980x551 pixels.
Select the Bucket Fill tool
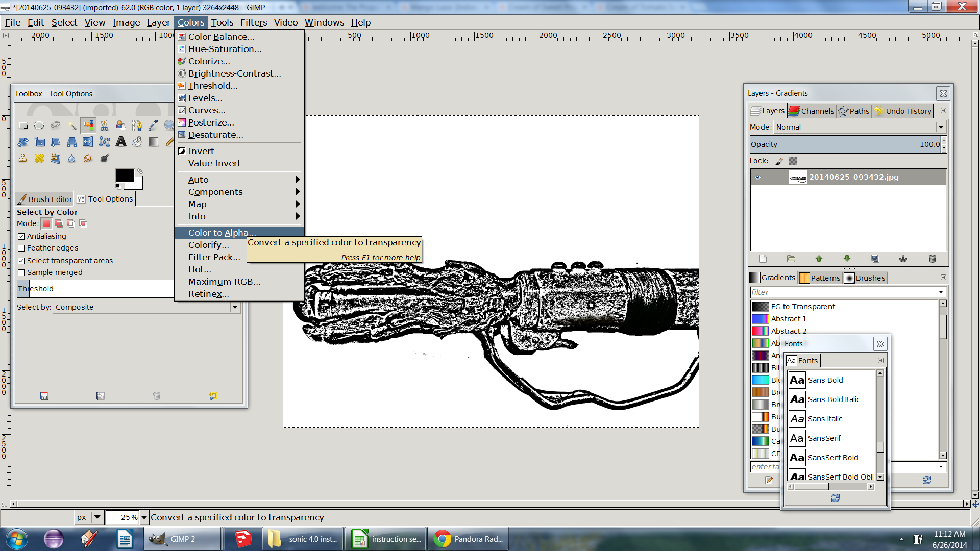point(137,142)
